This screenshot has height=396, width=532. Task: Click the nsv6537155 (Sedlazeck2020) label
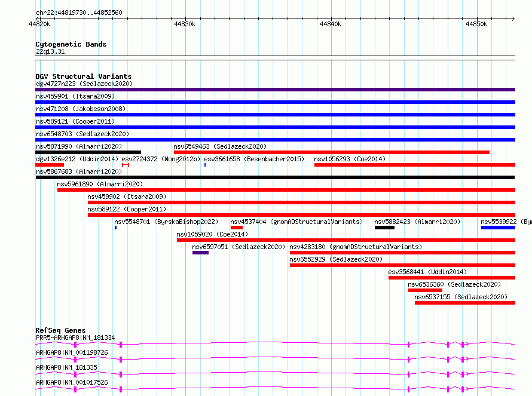(461, 297)
